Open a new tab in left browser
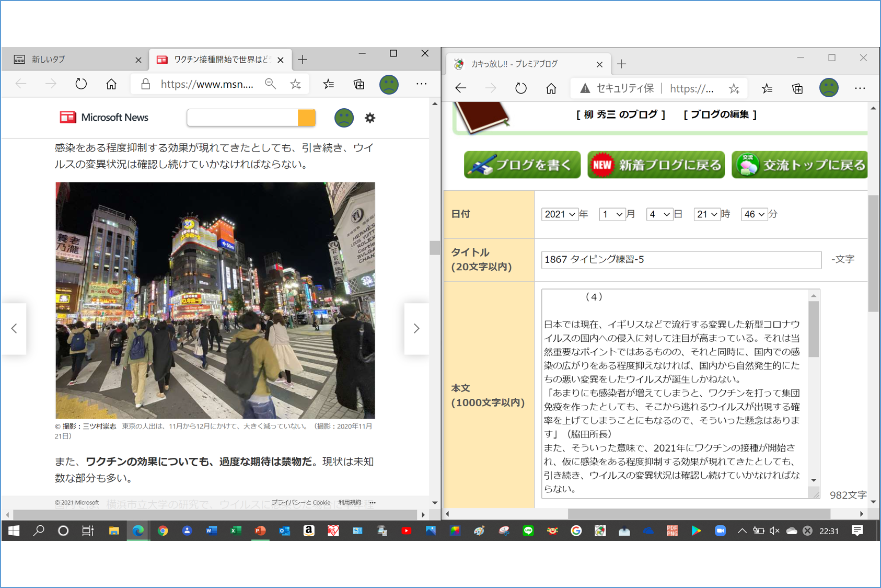 pos(303,60)
